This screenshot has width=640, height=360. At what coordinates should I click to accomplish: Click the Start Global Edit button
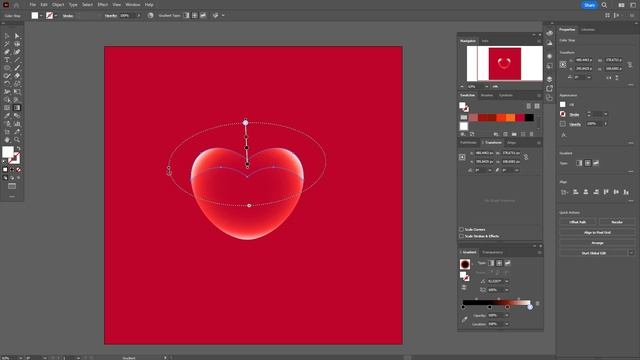tap(593, 253)
